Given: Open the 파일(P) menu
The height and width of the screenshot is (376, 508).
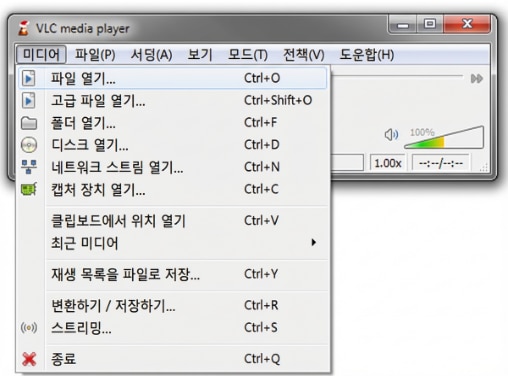Looking at the screenshot, I should (95, 54).
